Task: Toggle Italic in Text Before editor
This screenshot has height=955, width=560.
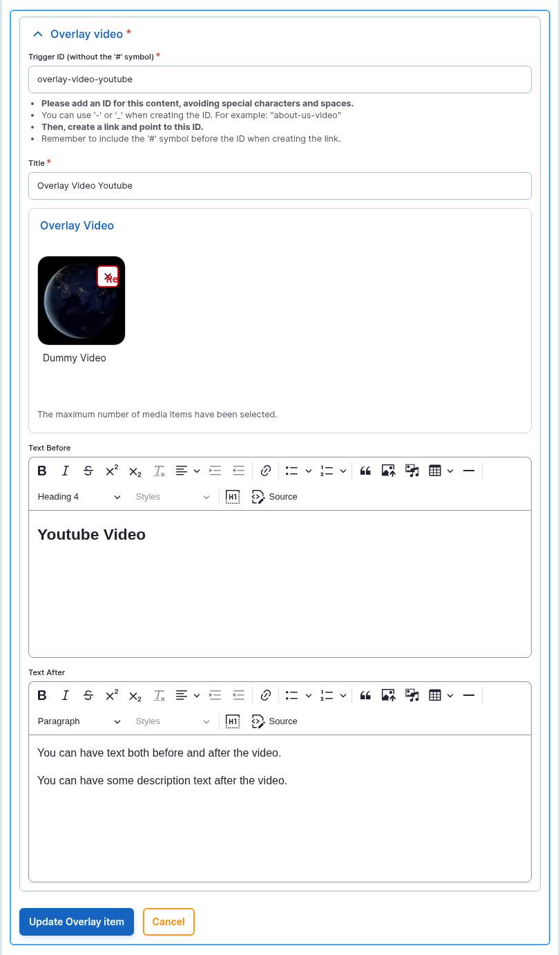Action: click(x=66, y=471)
